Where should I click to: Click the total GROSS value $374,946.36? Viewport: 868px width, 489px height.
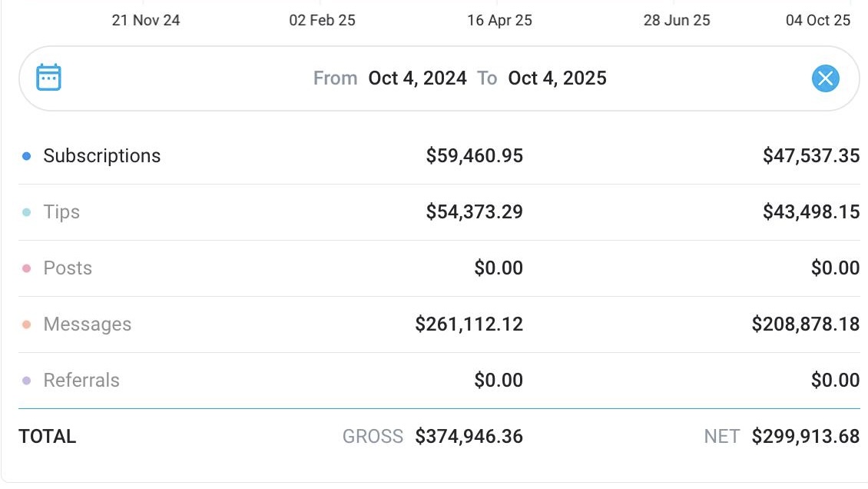[469, 437]
